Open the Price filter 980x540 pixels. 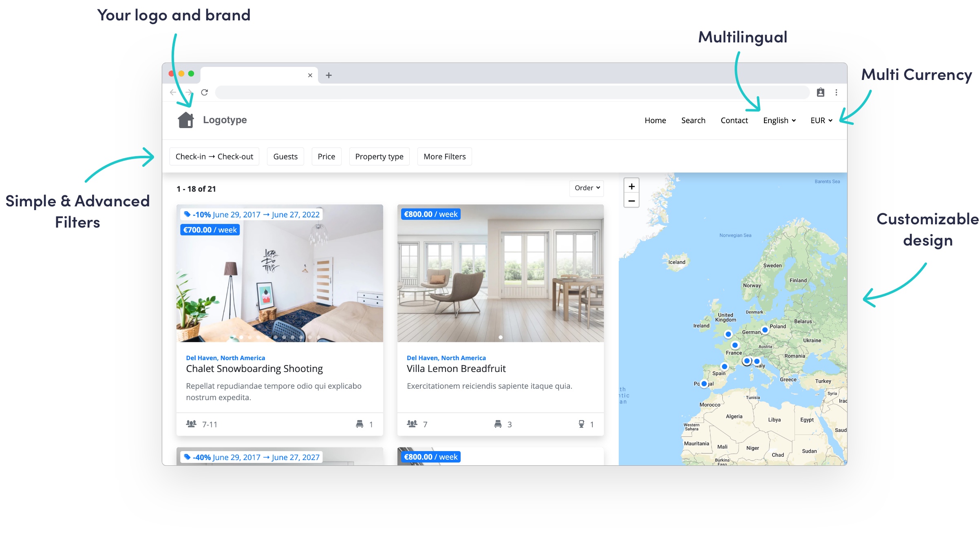[327, 157]
